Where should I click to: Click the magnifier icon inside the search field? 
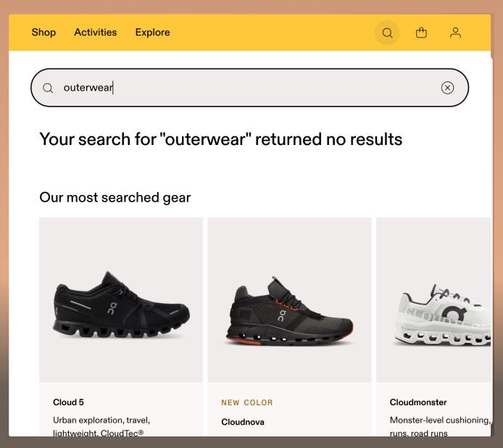point(48,88)
